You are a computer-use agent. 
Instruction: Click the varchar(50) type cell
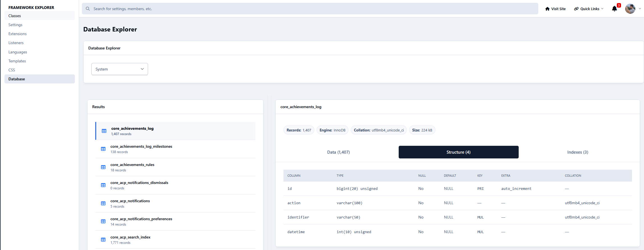348,217
